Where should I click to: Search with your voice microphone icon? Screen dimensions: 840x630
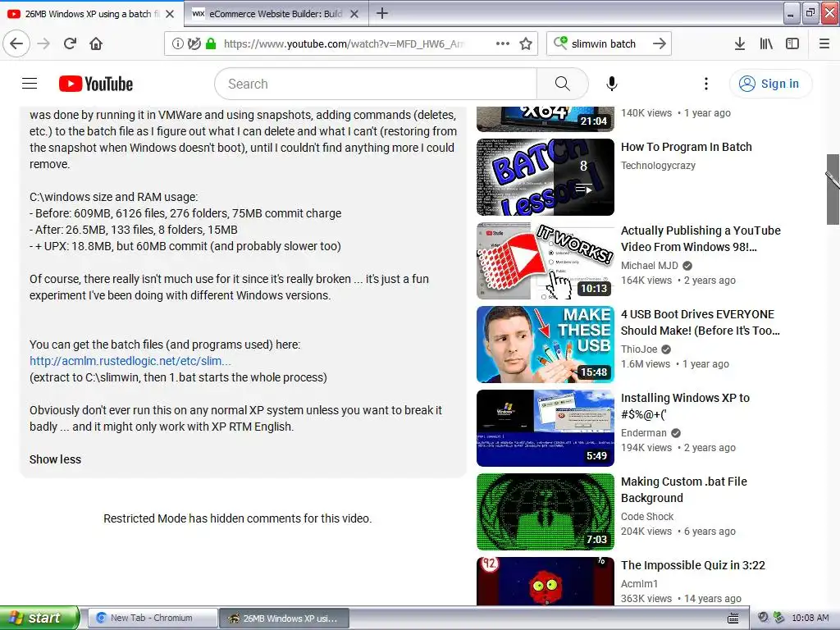(x=612, y=84)
